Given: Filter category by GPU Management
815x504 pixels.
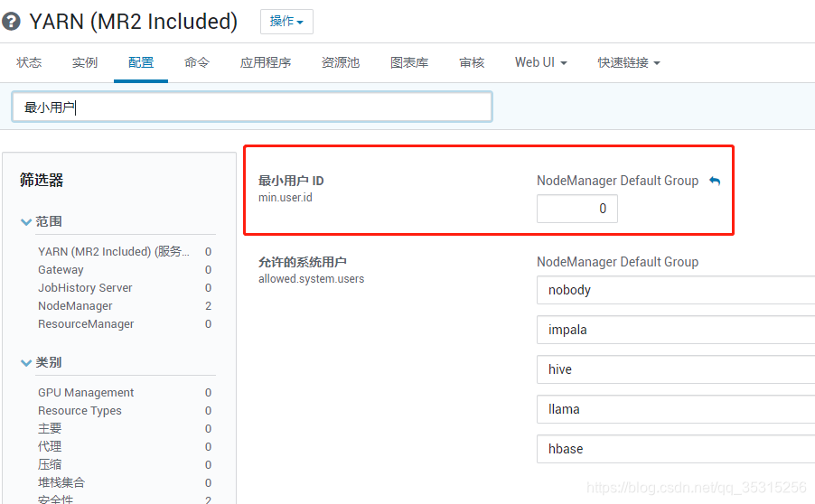Looking at the screenshot, I should [86, 392].
